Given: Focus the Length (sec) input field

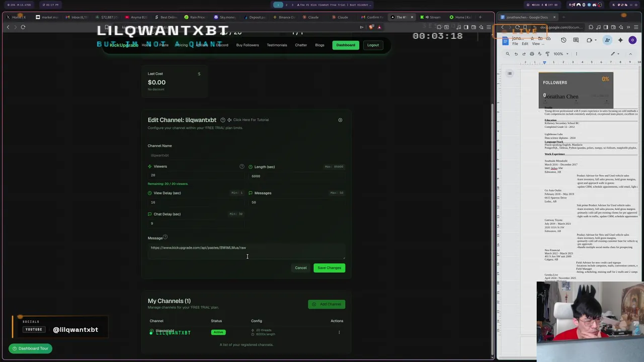Looking at the screenshot, I should click(x=297, y=176).
